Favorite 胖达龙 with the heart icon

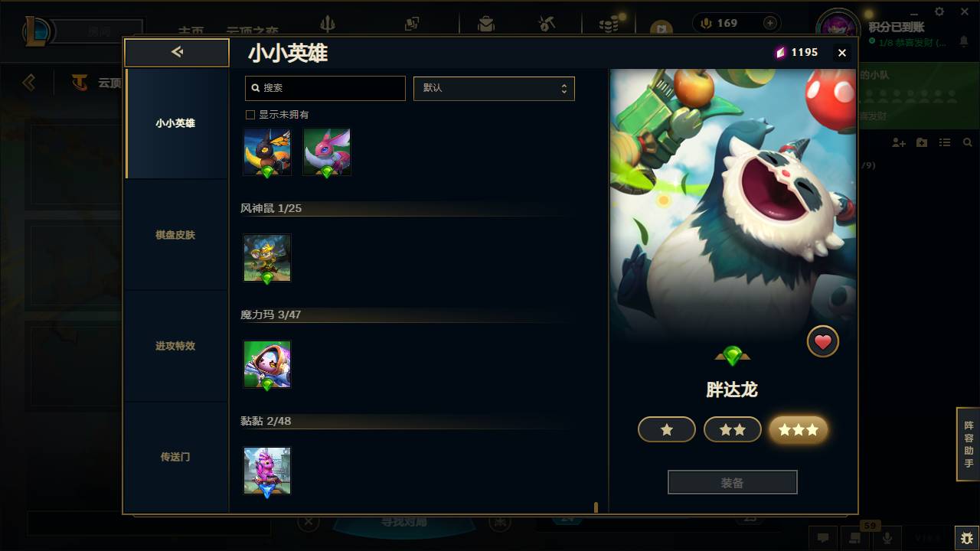click(823, 342)
